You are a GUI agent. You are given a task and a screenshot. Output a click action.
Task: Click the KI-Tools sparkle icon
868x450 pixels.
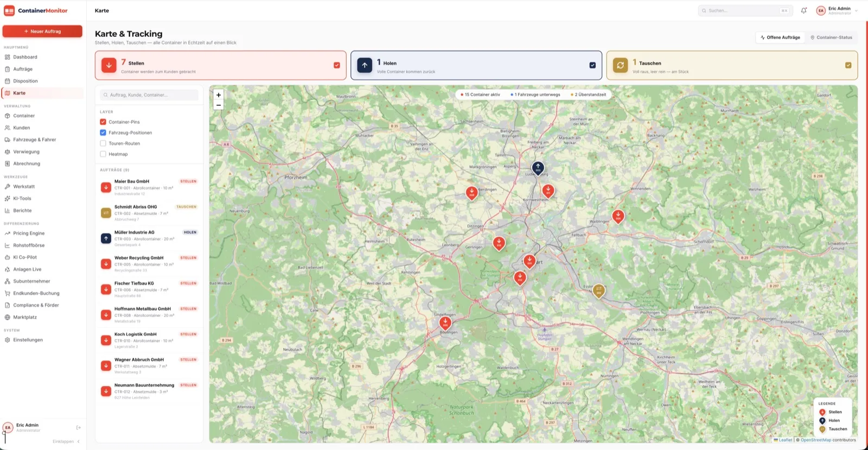tap(8, 199)
